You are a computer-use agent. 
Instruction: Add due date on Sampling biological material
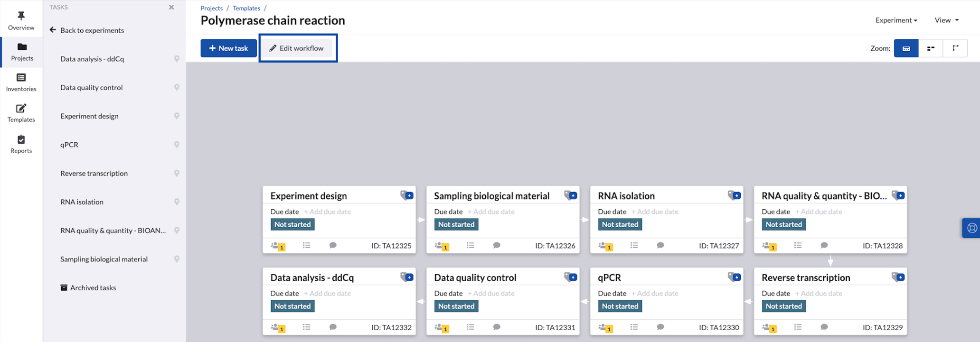click(491, 212)
